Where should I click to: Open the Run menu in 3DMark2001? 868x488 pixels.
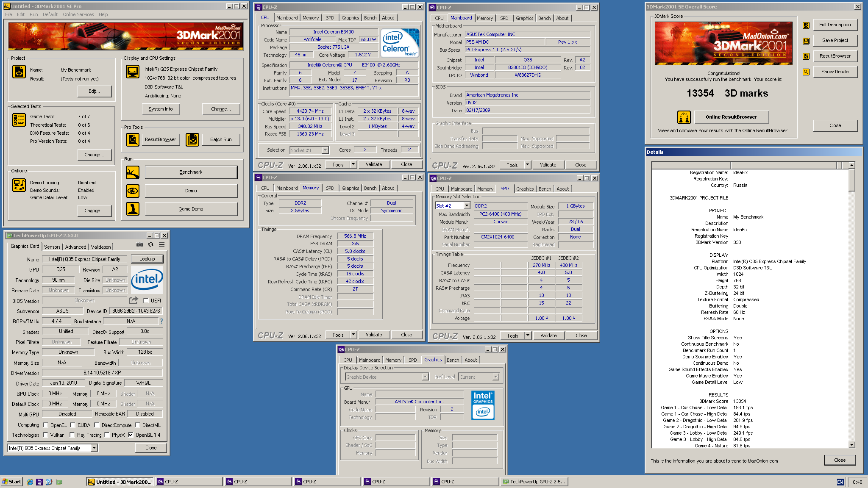pos(33,14)
